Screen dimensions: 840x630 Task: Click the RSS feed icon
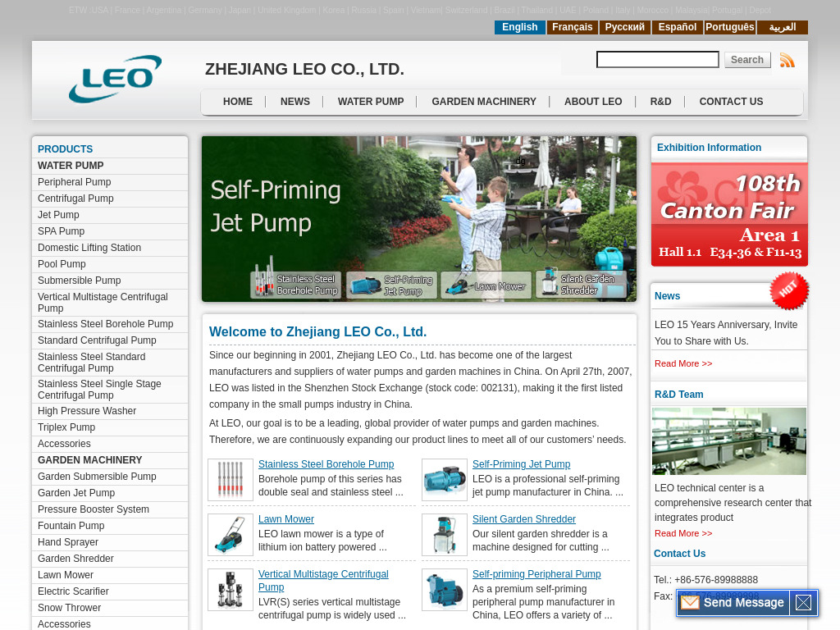coord(787,60)
